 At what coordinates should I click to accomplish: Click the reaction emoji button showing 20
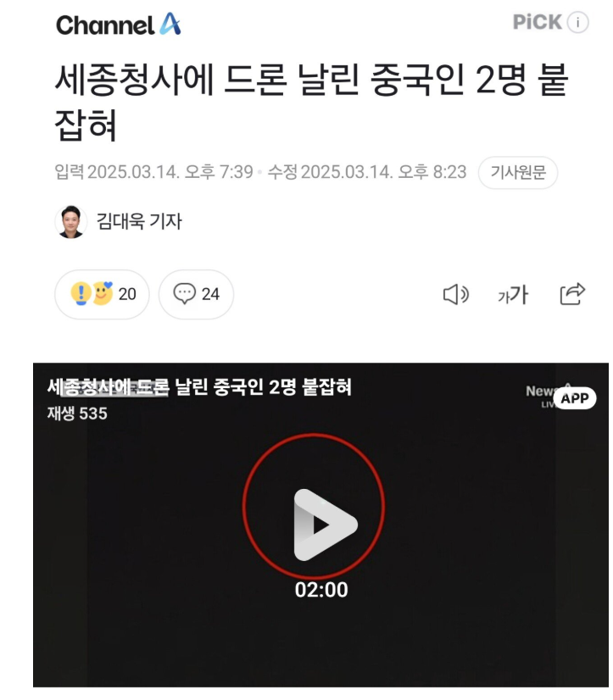click(102, 294)
